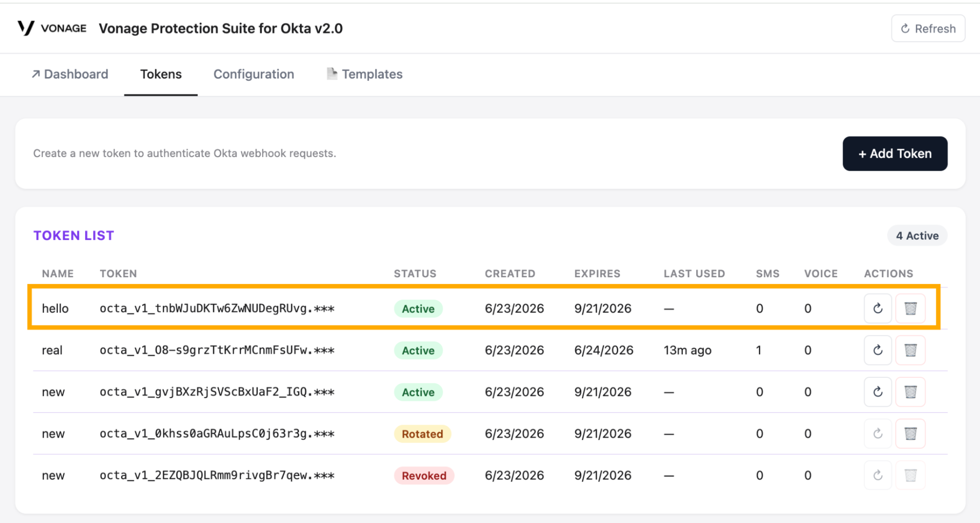Screen dimensions: 980x523
Task: Rotate the Active new token
Action: coord(878,392)
